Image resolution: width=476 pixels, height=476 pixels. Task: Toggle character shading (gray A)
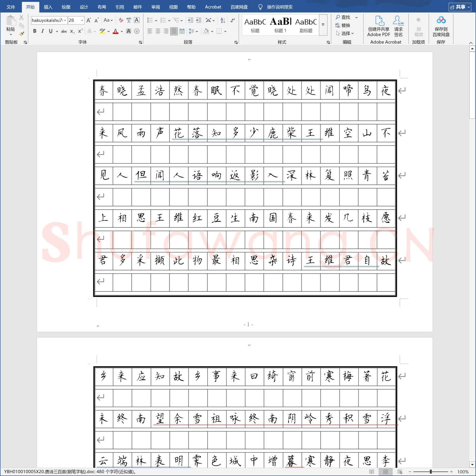click(129, 31)
